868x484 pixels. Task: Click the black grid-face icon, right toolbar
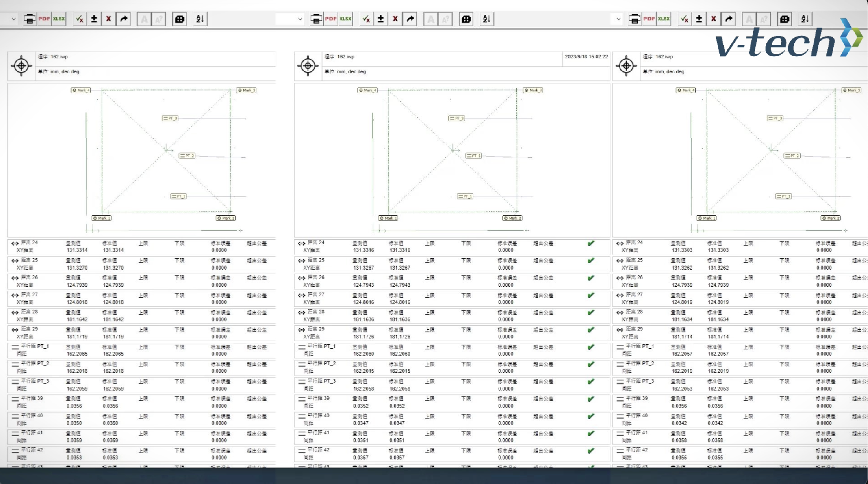(x=784, y=19)
